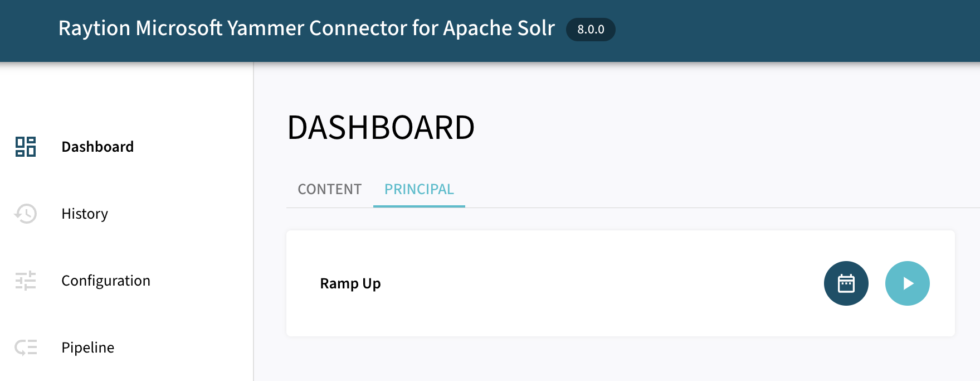Select the PRINCIPAL tab
980x381 pixels.
[419, 189]
